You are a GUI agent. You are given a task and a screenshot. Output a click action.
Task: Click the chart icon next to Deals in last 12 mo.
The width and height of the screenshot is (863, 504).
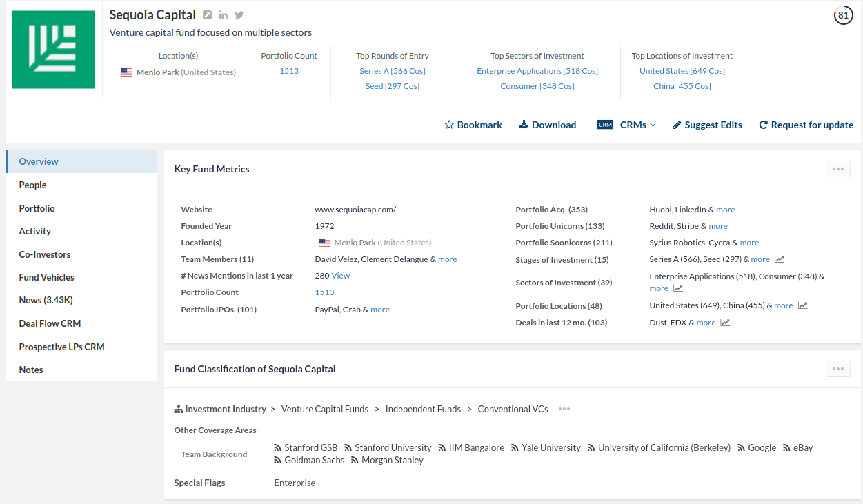tap(725, 322)
